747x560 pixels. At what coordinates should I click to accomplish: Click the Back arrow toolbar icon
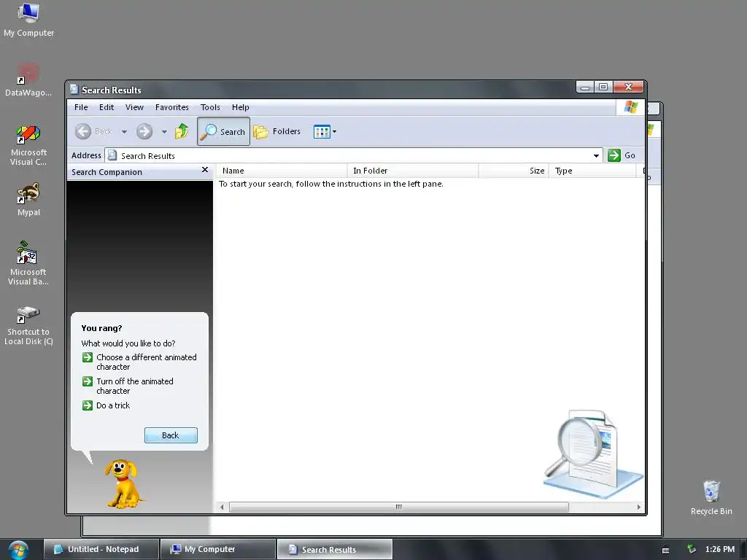pyautogui.click(x=83, y=131)
